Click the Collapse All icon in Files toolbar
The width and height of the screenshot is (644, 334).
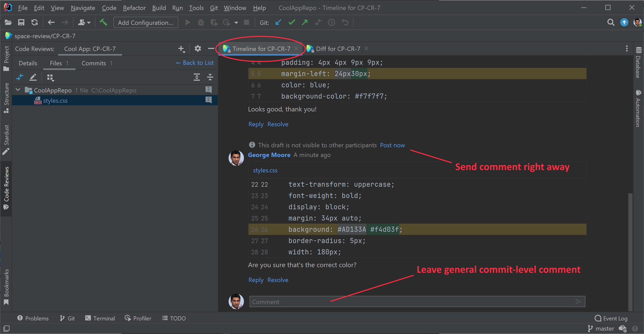(210, 77)
